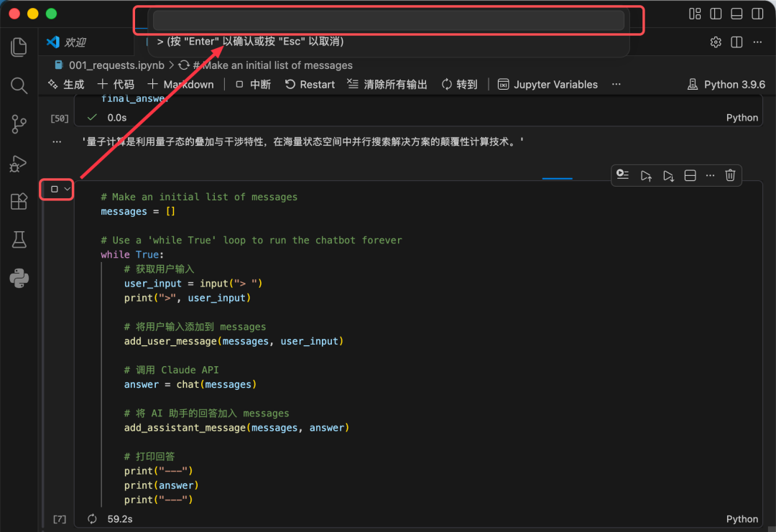
Task: Click 清除所有输出 to clear outputs
Action: pos(387,85)
